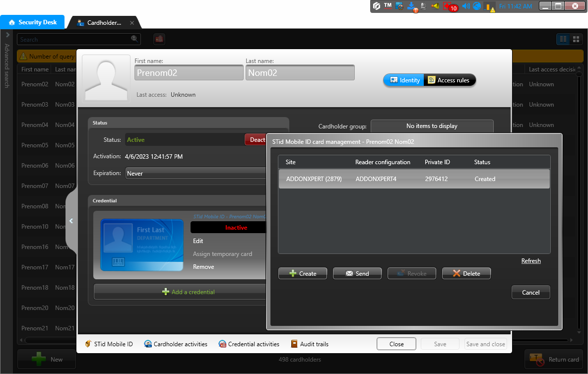This screenshot has width=588, height=374.
Task: Click the Send button in dialog
Action: click(x=357, y=273)
